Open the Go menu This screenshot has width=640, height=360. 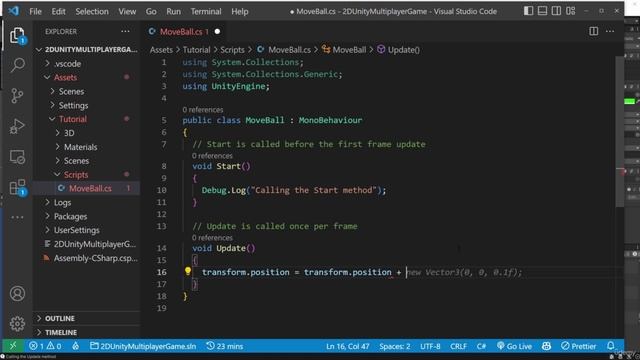pos(151,11)
